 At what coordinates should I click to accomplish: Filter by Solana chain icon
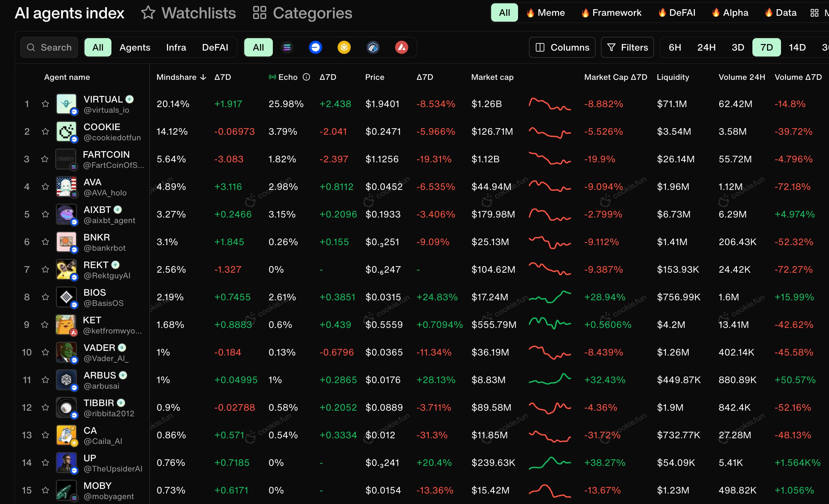[287, 47]
